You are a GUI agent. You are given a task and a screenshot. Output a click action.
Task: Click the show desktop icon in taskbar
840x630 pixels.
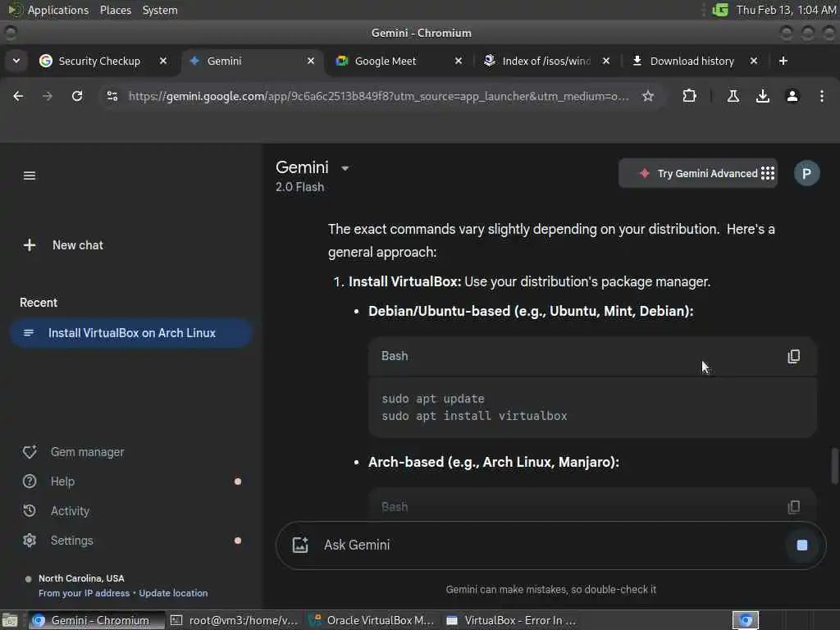(10, 620)
